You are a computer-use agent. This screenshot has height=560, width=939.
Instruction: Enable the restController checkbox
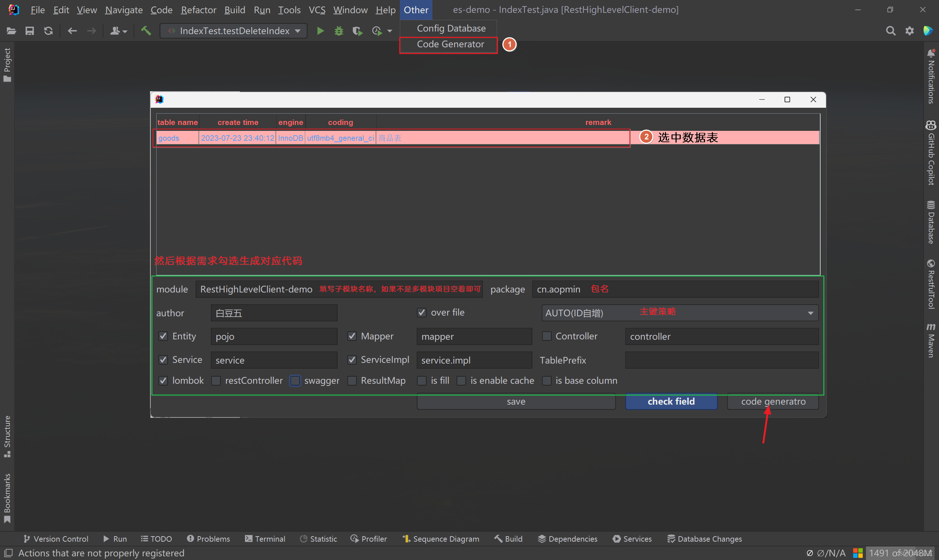coord(215,380)
